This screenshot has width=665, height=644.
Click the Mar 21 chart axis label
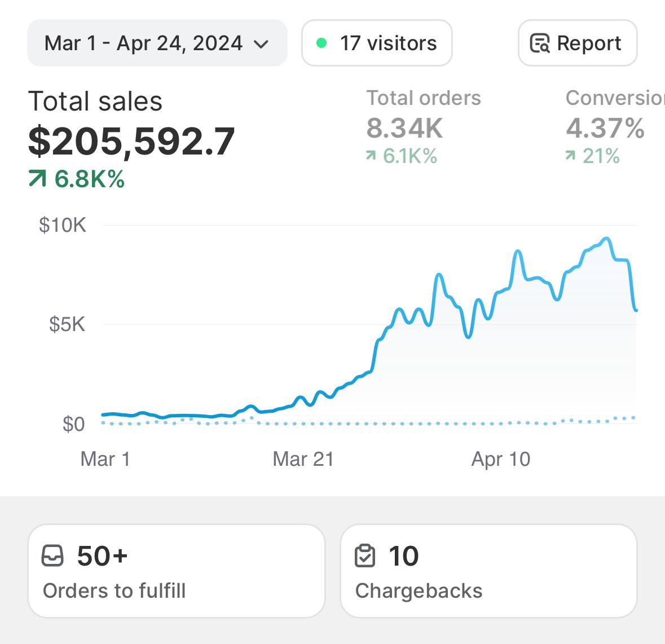[x=303, y=459]
